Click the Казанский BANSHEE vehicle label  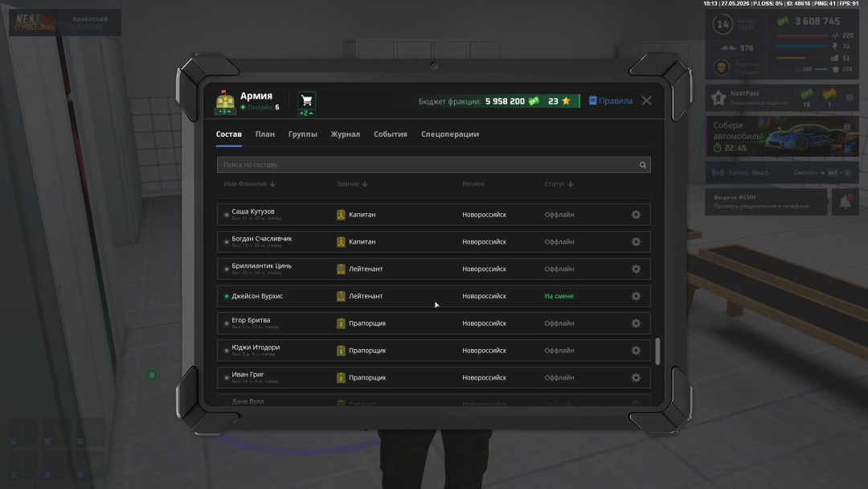(x=90, y=23)
